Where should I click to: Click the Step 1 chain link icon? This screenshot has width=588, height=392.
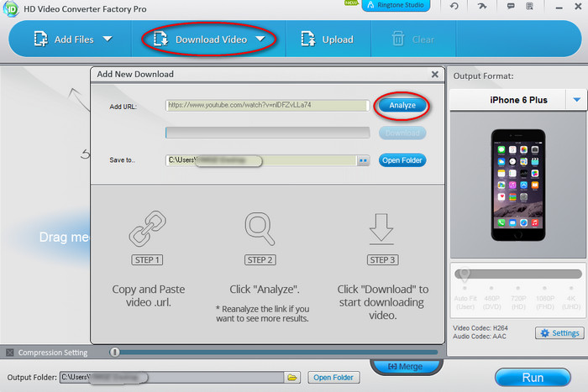[147, 228]
